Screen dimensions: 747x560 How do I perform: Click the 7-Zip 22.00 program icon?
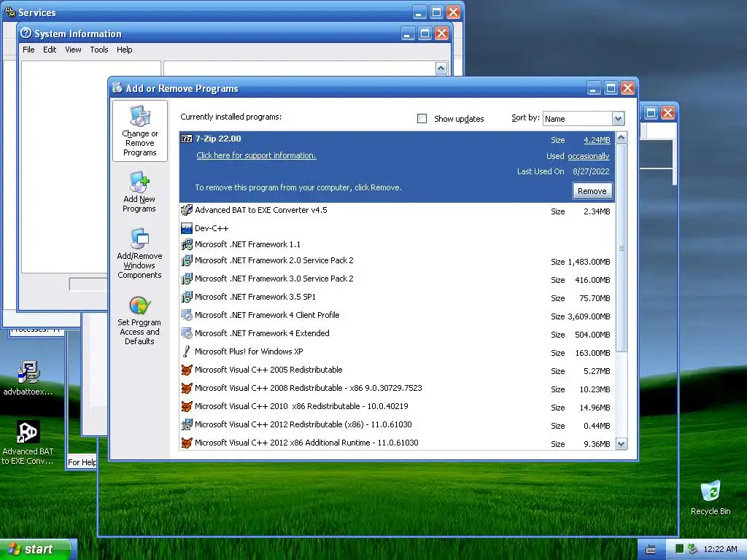(x=187, y=139)
